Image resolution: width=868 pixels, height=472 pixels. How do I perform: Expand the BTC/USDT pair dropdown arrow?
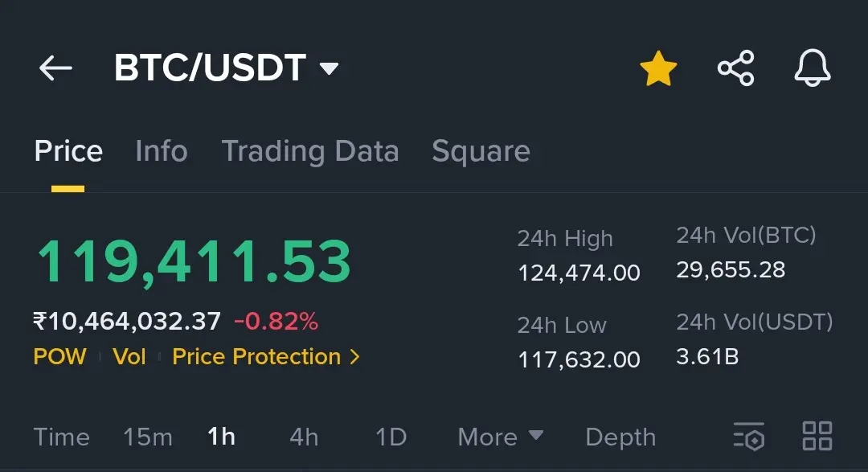click(x=329, y=68)
